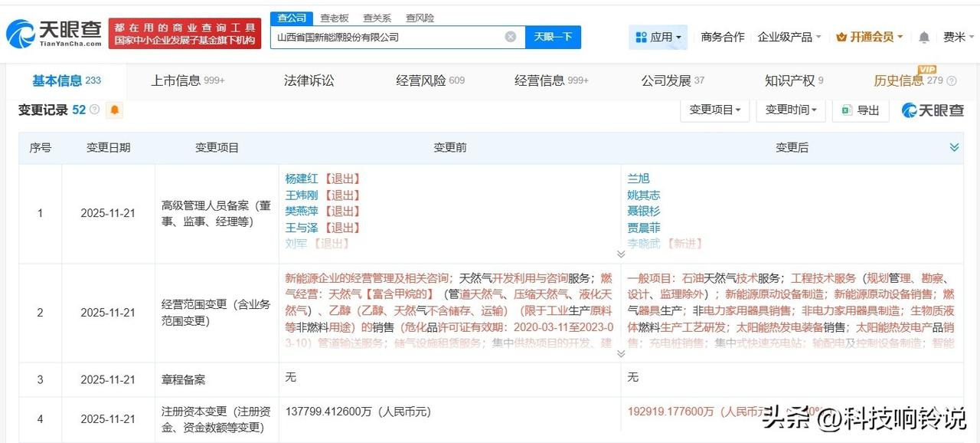Expand the truncated 高级管理人员备案 row content
980x443 pixels.
tap(622, 253)
